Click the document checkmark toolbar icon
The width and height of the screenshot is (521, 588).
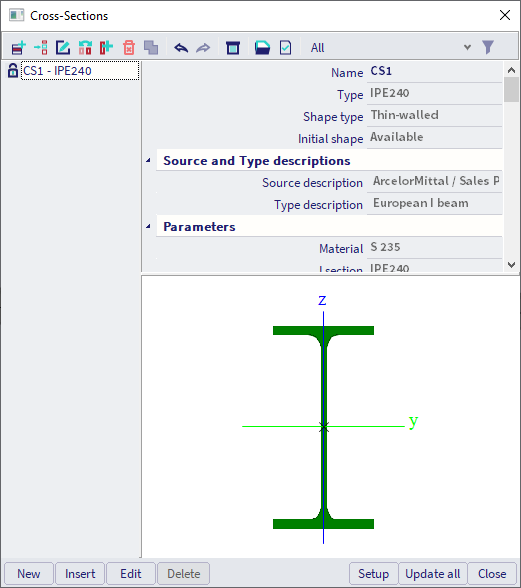pos(285,48)
